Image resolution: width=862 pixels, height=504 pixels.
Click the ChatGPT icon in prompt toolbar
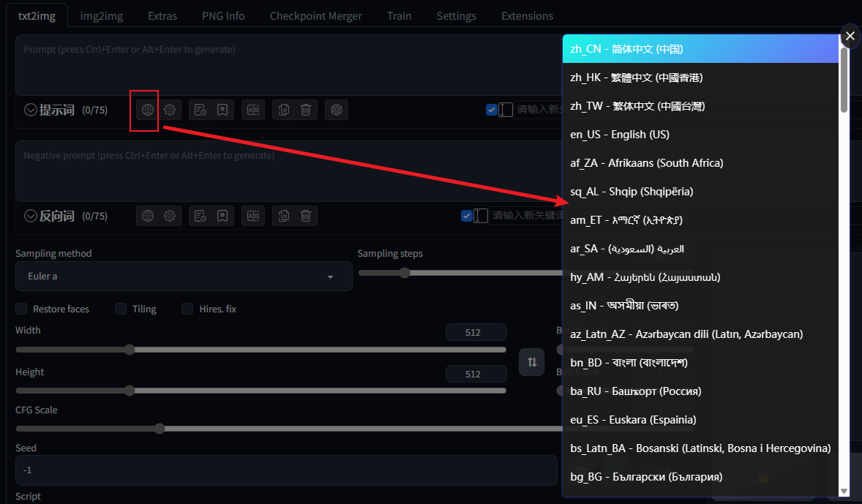337,110
